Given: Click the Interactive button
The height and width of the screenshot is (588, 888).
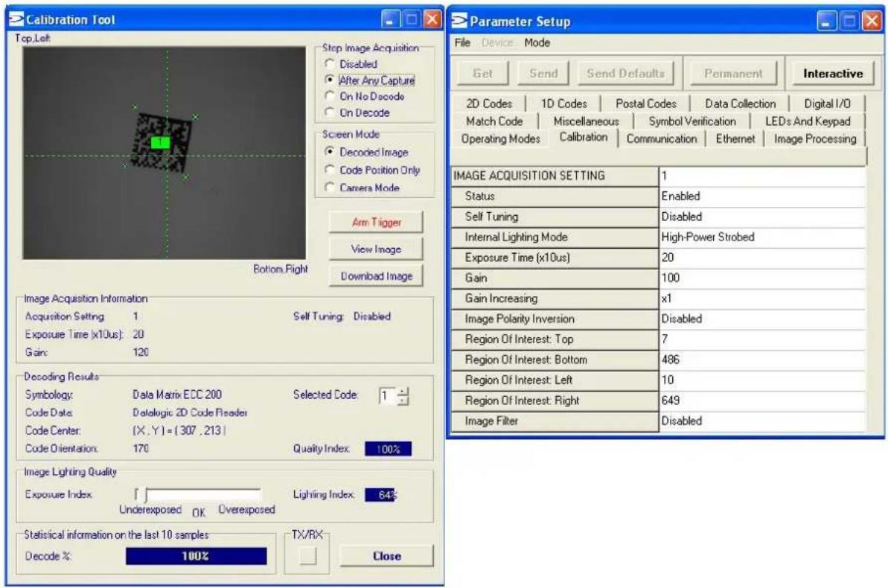Looking at the screenshot, I should (832, 74).
